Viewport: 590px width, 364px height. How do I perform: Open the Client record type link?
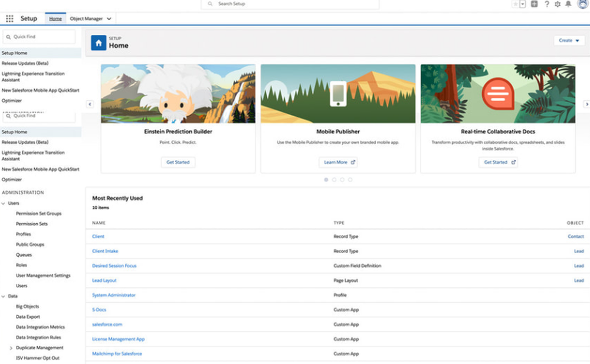point(98,237)
